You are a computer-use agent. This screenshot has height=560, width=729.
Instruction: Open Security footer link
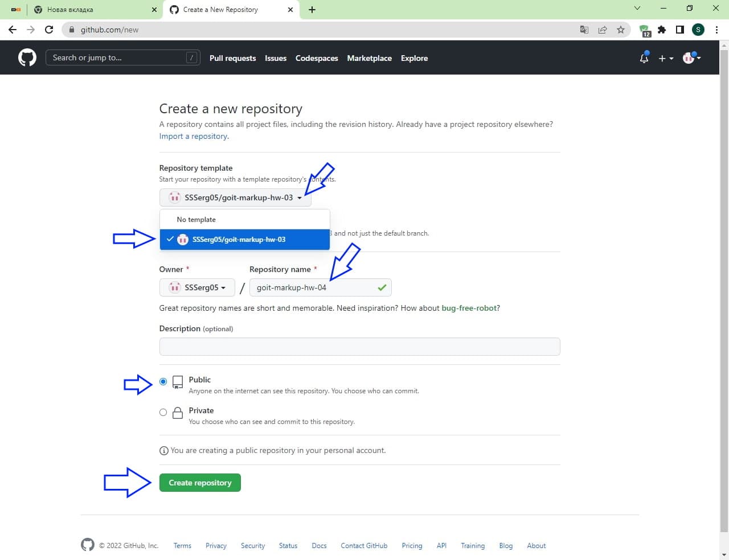[x=253, y=545]
